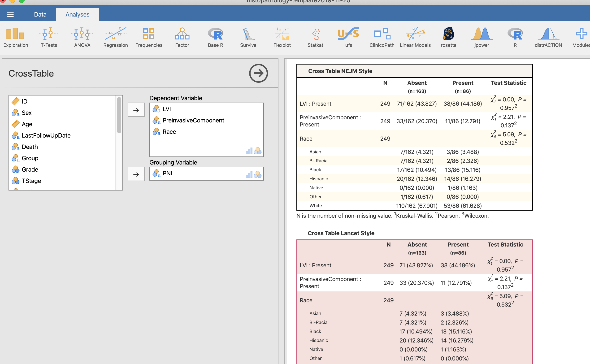Open the Regression menu icon
The height and width of the screenshot is (364, 590).
pyautogui.click(x=115, y=37)
